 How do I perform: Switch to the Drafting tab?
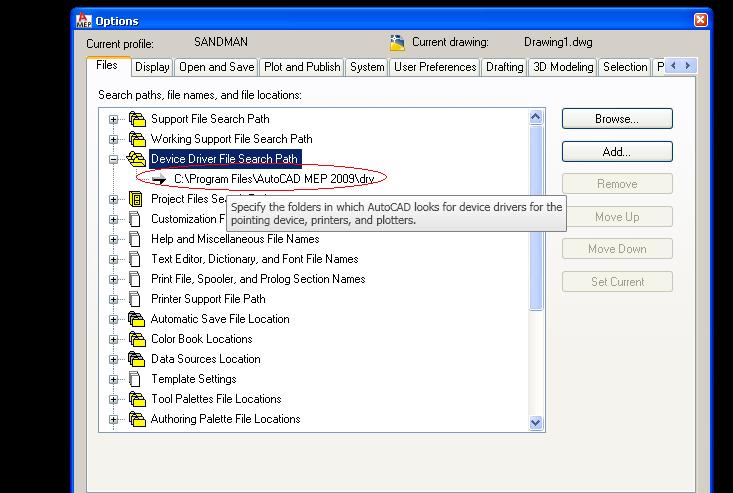[504, 67]
